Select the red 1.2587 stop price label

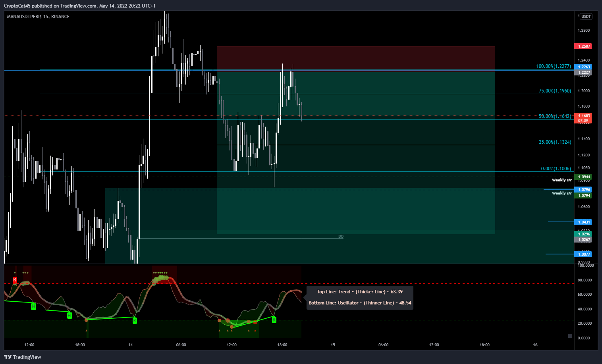583,46
